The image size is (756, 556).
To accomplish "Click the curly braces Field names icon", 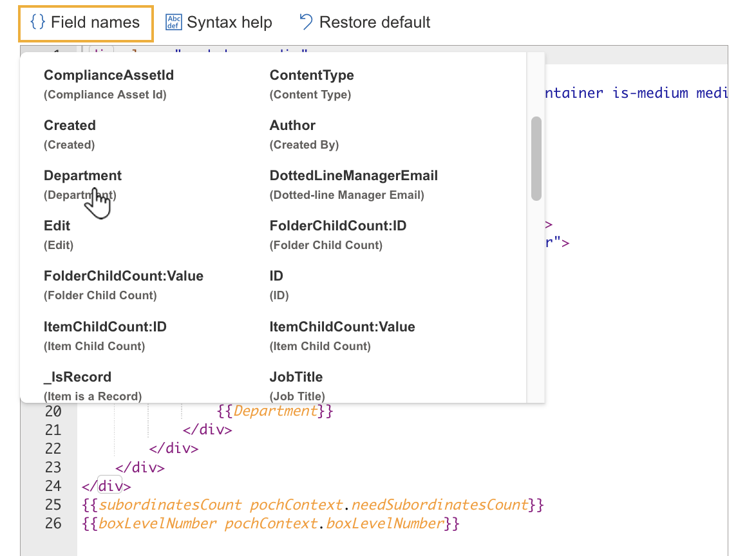I will 38,23.
